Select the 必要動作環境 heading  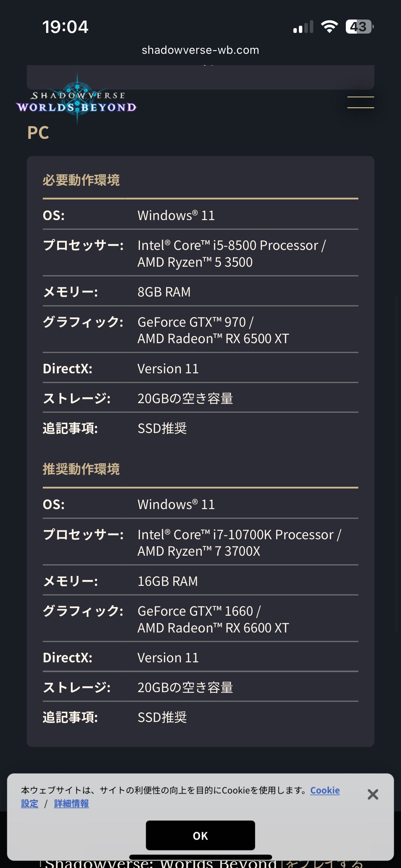(x=81, y=180)
